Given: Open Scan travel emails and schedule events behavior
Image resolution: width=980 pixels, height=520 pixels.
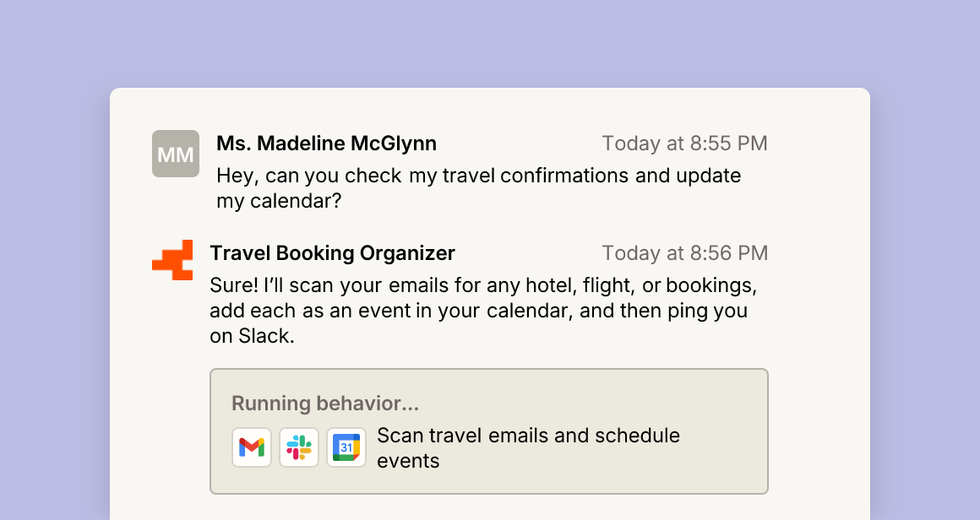Looking at the screenshot, I should click(x=528, y=447).
